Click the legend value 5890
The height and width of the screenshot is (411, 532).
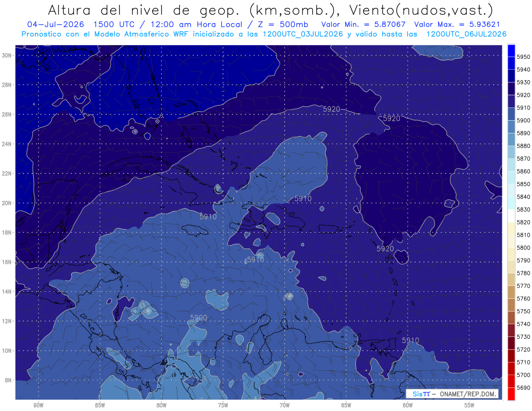pos(523,133)
